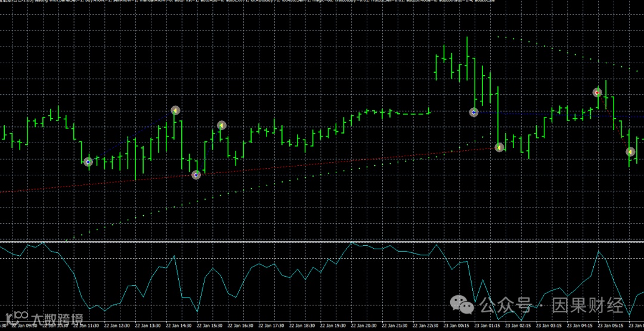Screen dimensions: 644x331
Task: Click the yellow close marker just right of 22 Jan 15:30
Action: pos(222,125)
